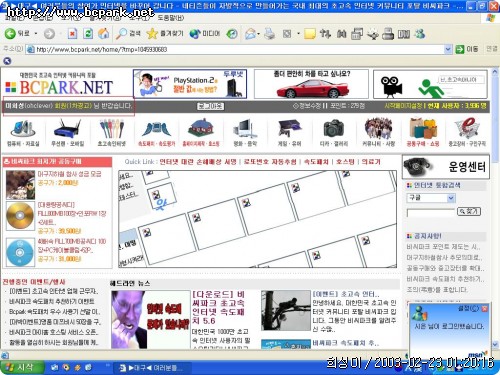Open the power line worker news thumbnail

[286, 310]
